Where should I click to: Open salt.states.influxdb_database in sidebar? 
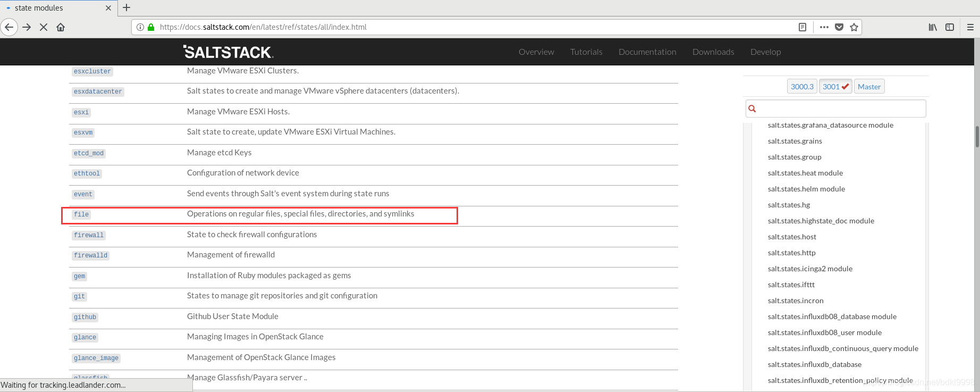(814, 364)
